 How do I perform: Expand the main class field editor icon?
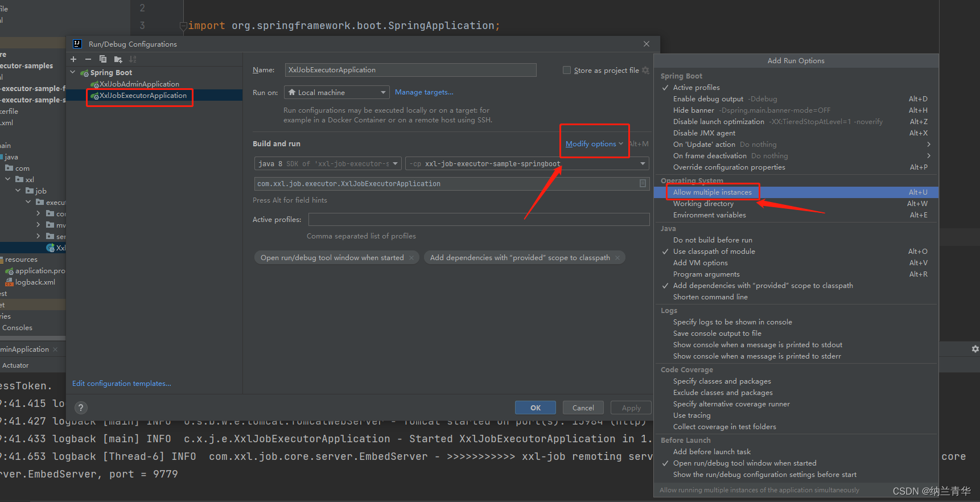click(643, 183)
